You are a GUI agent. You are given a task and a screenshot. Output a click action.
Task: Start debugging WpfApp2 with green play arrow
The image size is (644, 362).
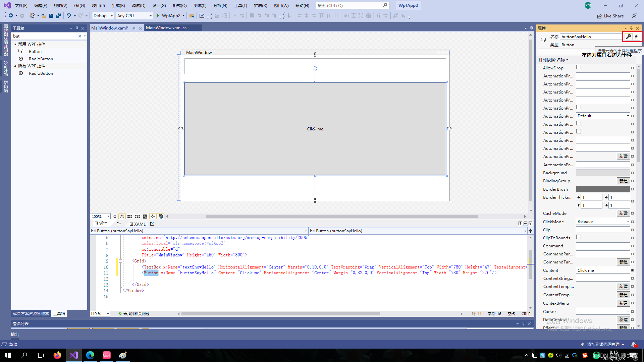[158, 15]
